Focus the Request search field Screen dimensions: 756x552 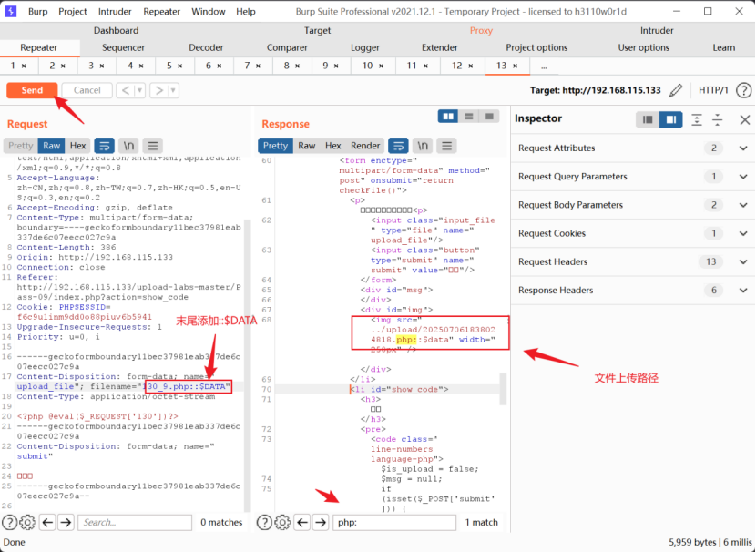pos(135,522)
